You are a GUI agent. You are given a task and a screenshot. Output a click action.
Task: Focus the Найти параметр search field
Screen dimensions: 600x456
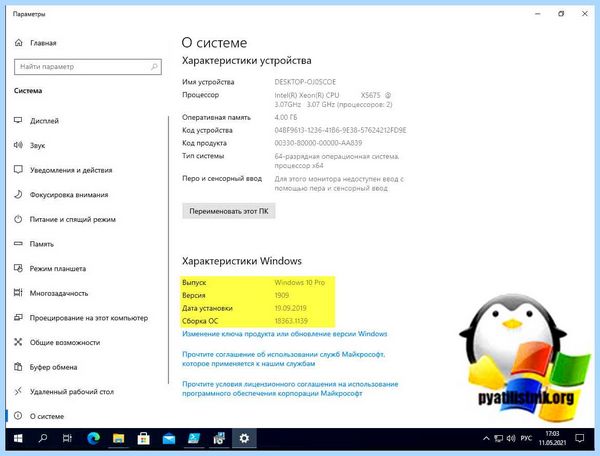88,67
